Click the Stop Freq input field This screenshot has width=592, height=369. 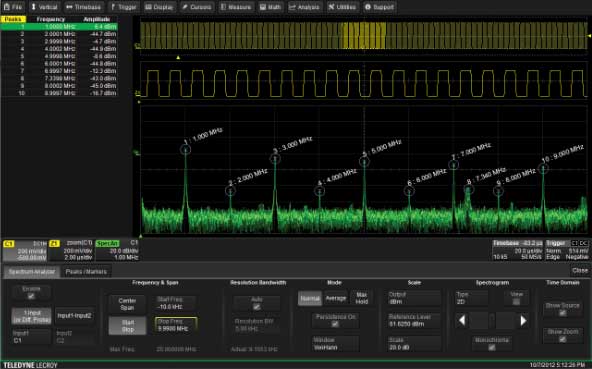[176, 325]
